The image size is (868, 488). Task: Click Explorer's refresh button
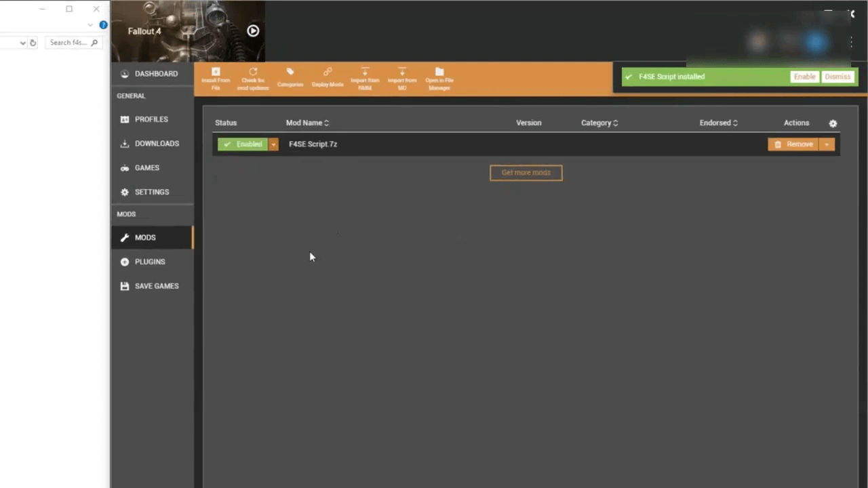[x=33, y=43]
